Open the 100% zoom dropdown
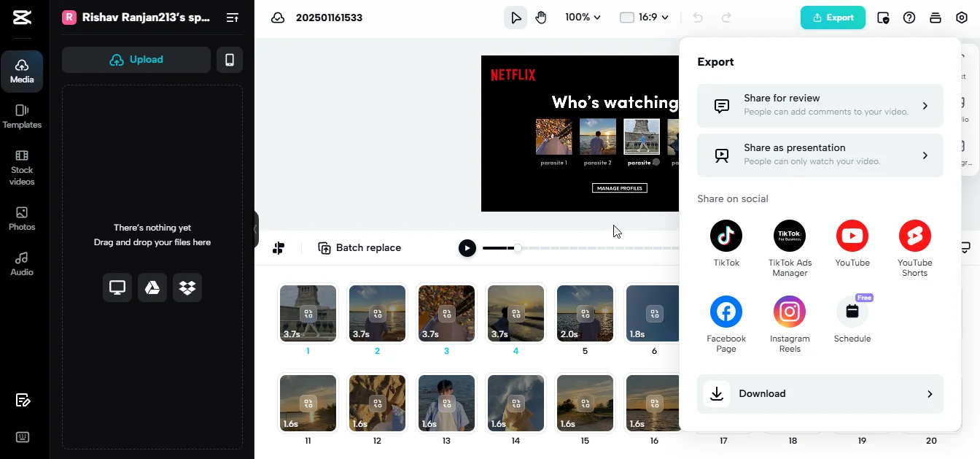The height and width of the screenshot is (459, 980). (x=583, y=18)
